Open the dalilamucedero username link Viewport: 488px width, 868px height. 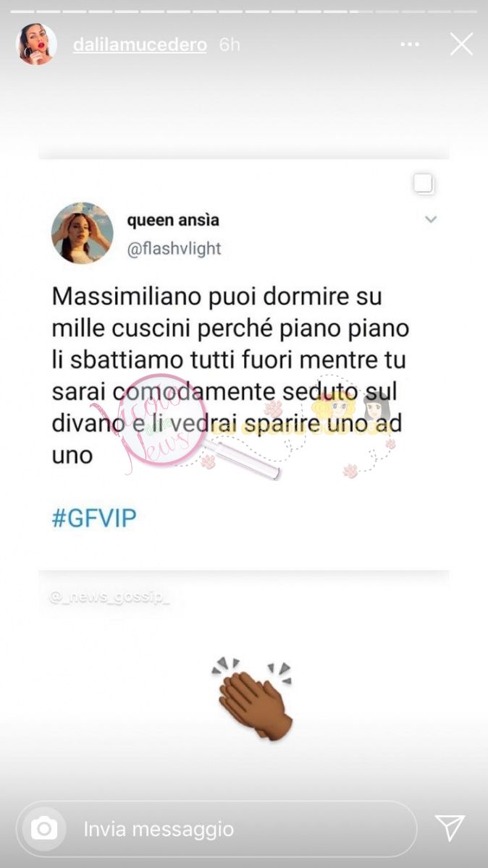[140, 45]
